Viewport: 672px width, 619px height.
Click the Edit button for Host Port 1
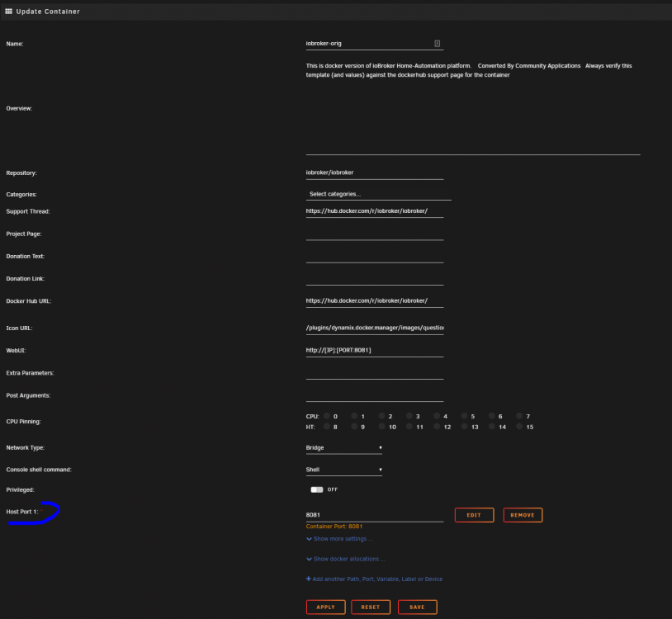pos(474,515)
